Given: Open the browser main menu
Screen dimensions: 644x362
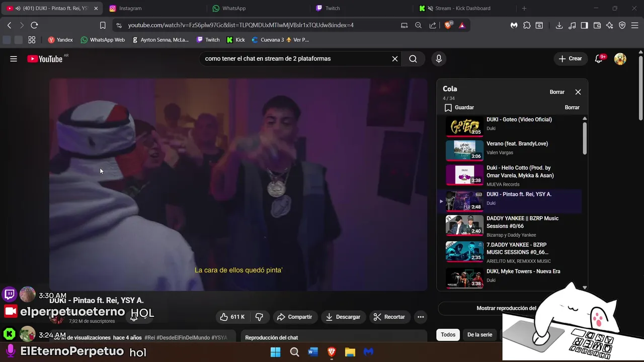Looking at the screenshot, I should 635,25.
